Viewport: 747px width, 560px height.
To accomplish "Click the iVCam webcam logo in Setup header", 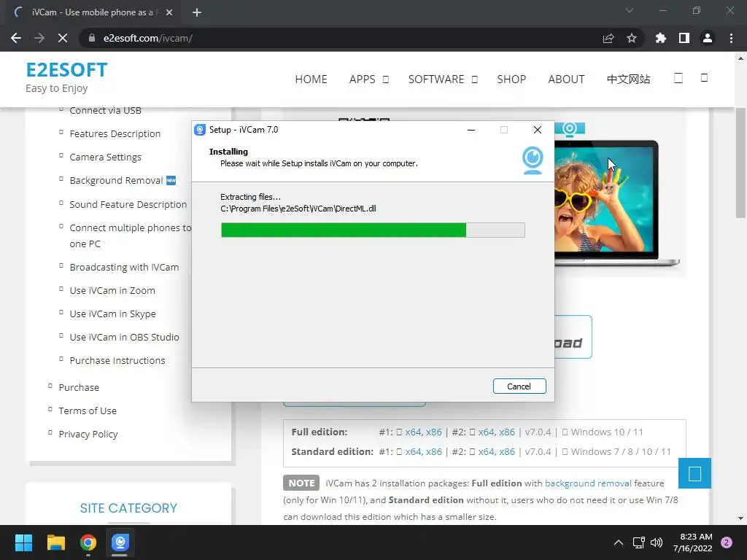I will click(x=533, y=160).
